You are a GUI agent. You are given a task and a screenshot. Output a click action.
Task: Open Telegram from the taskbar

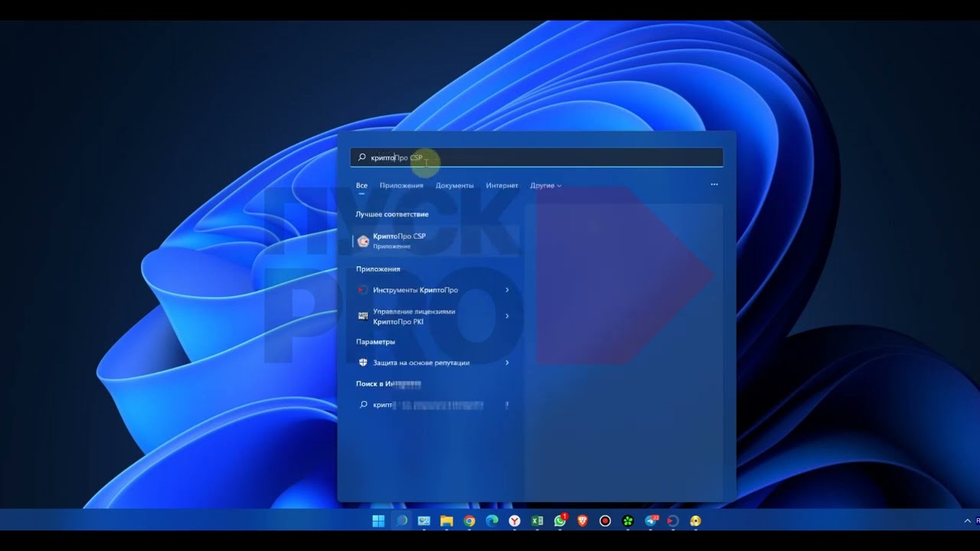click(x=651, y=521)
